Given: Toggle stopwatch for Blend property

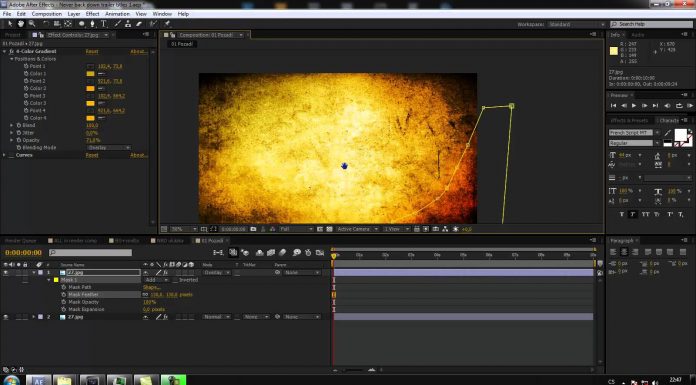Looking at the screenshot, I should 19,125.
